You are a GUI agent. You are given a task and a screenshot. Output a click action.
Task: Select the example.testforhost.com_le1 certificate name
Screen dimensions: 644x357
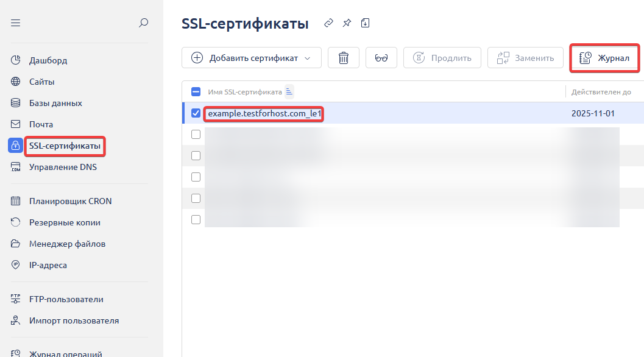coord(264,113)
